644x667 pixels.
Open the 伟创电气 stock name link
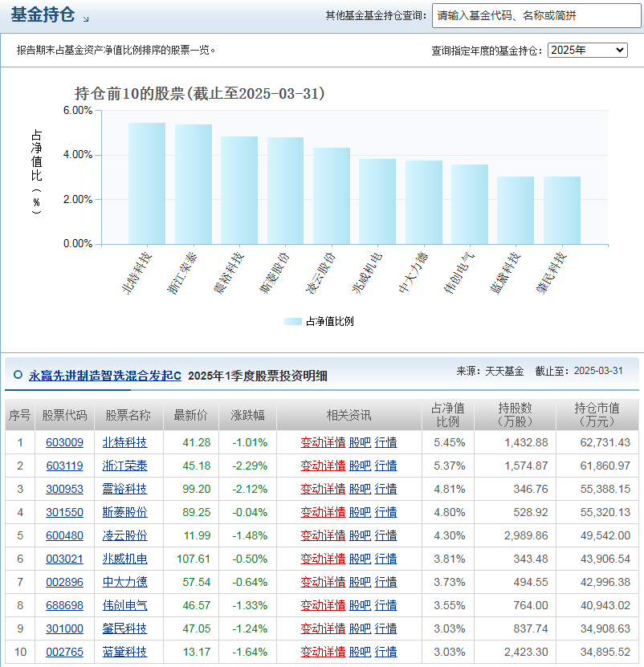coord(124,605)
